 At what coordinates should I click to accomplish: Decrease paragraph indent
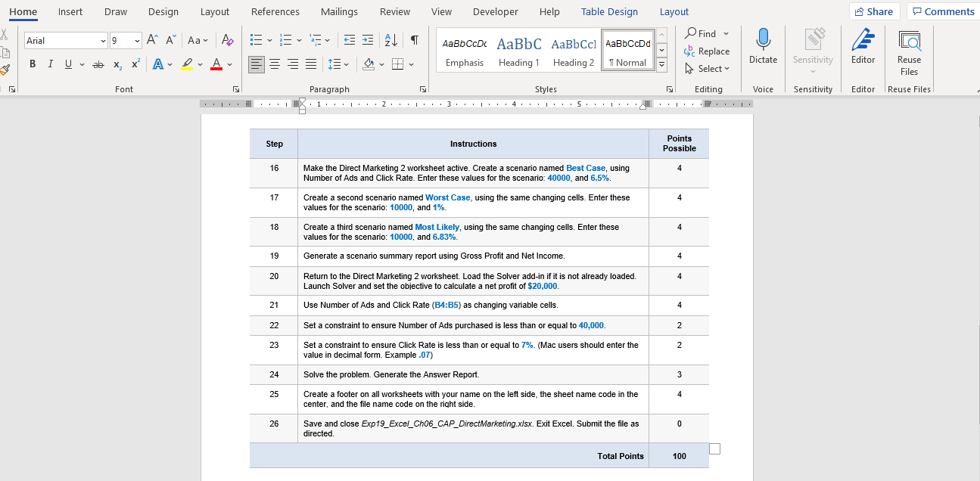pos(350,40)
